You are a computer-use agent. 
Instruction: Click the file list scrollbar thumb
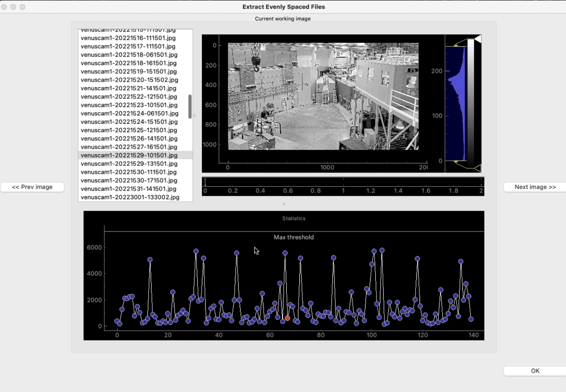click(190, 106)
